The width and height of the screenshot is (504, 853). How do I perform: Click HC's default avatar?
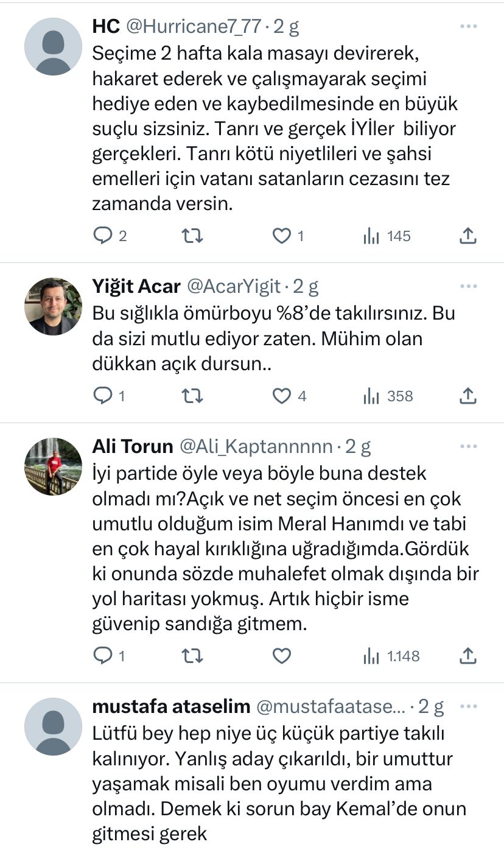53,46
